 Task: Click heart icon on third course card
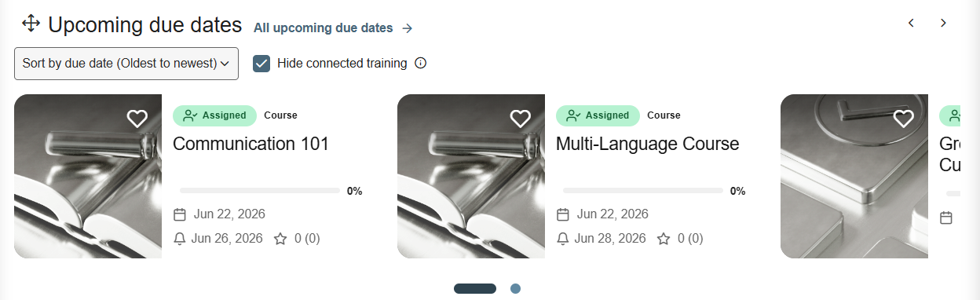[x=904, y=119]
